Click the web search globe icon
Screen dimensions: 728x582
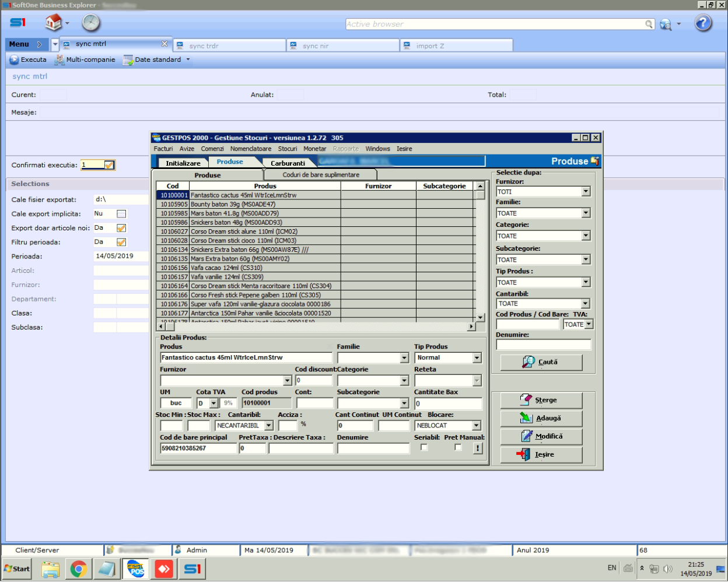coord(666,24)
